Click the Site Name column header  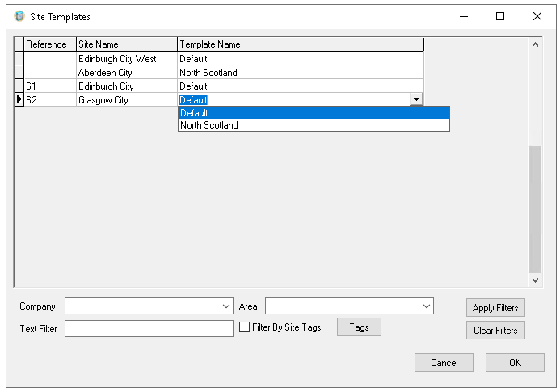pos(127,44)
